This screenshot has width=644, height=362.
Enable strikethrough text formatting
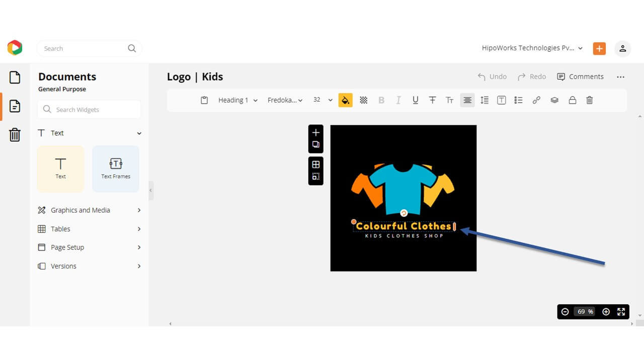(x=433, y=100)
